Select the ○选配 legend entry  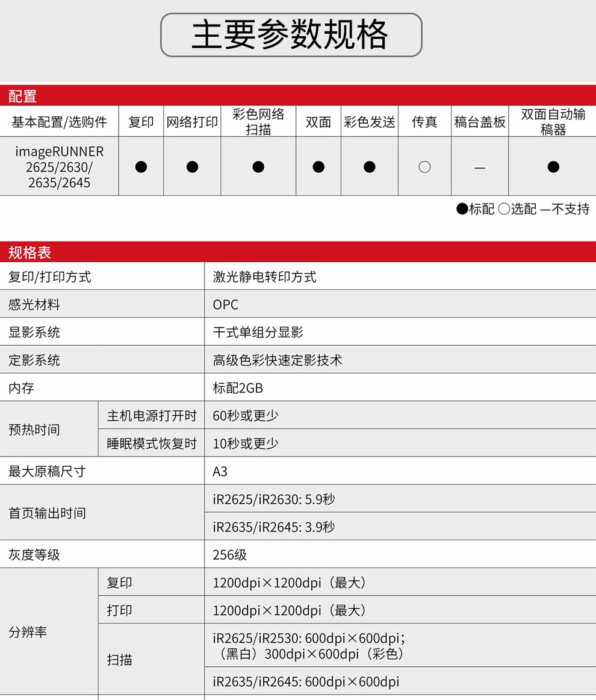click(518, 209)
